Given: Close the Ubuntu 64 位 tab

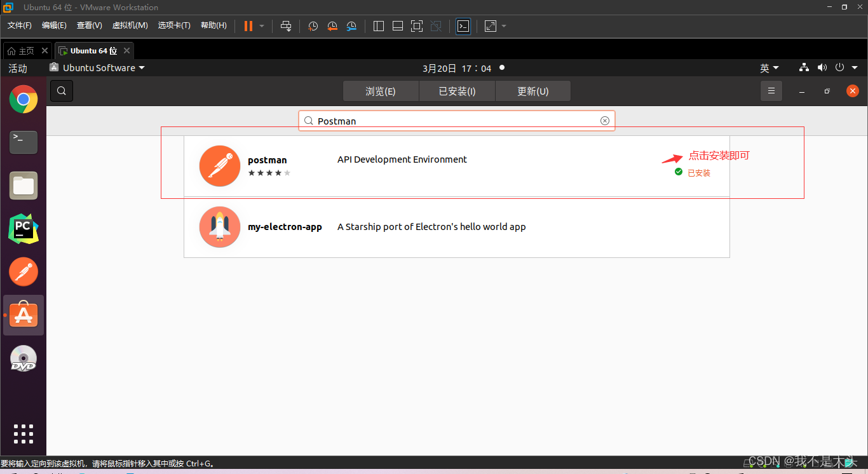Looking at the screenshot, I should (x=127, y=51).
